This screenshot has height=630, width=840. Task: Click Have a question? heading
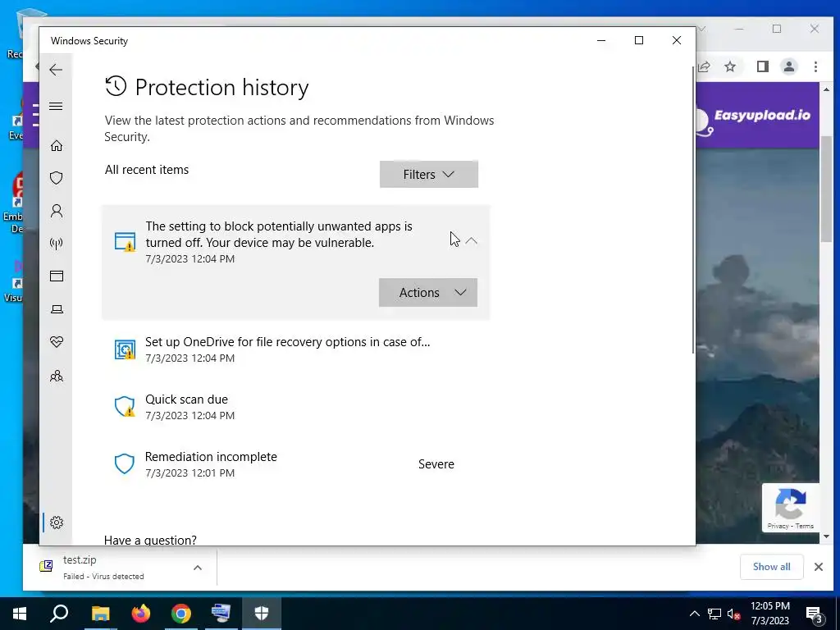point(151,540)
